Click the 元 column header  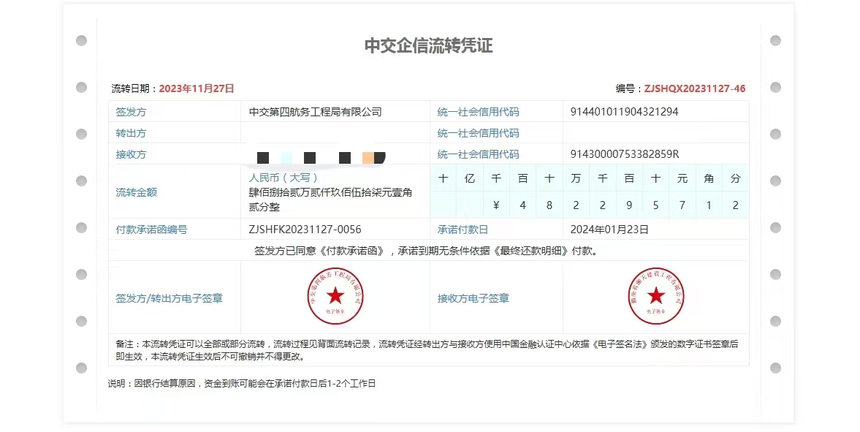point(682,178)
